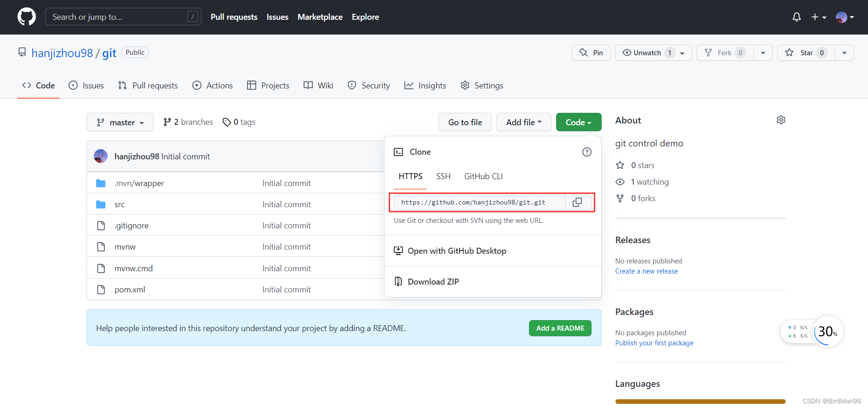Open the GitHub home logo

click(x=27, y=17)
